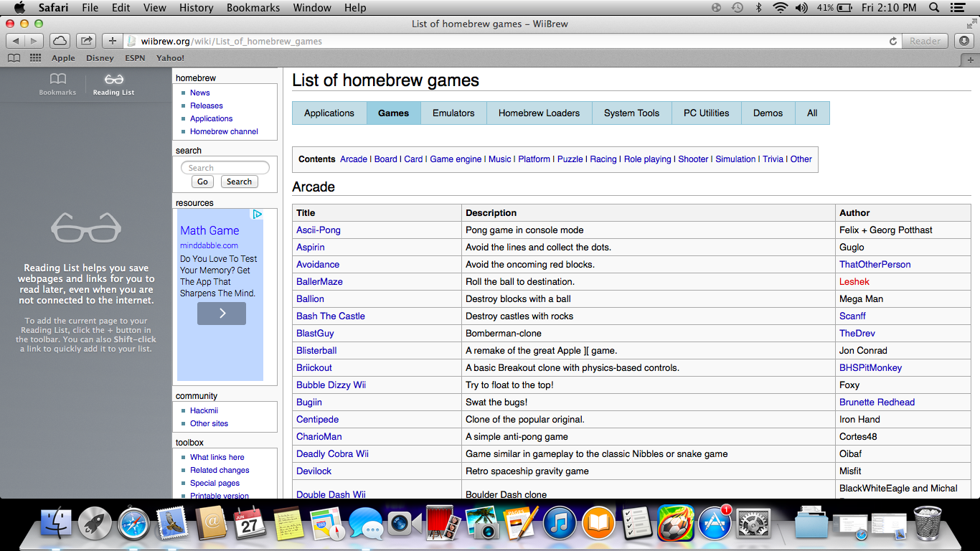Open iTunes music note icon in Dock
Image resolution: width=980 pixels, height=551 pixels.
point(560,524)
